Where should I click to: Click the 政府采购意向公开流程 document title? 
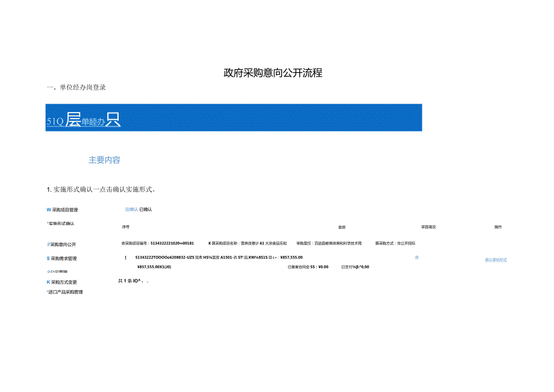273,73
